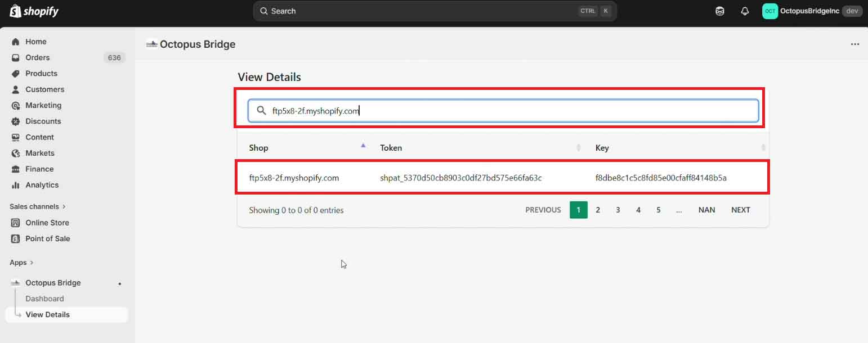Click the Analytics bar chart icon
868x343 pixels.
click(15, 185)
